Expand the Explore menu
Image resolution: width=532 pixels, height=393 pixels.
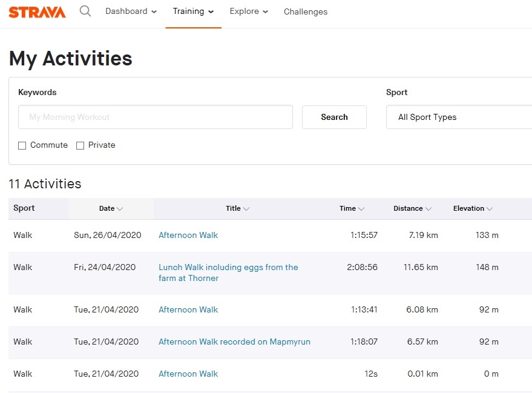point(249,12)
